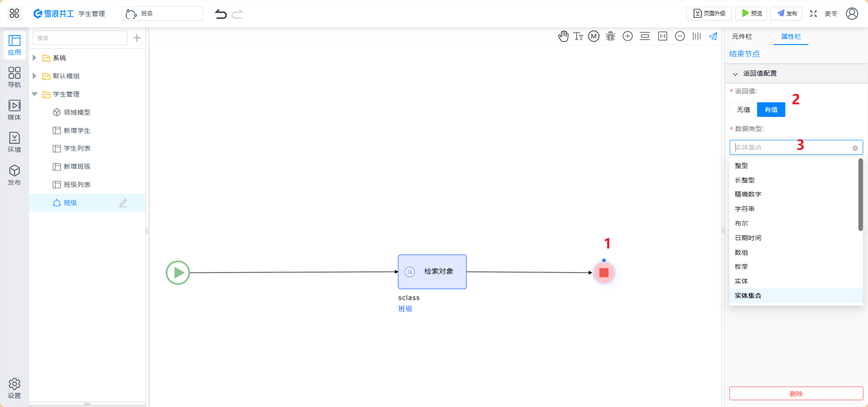Click the paper plane icon in canvas toolbar
The width and height of the screenshot is (868, 407).
(x=713, y=36)
